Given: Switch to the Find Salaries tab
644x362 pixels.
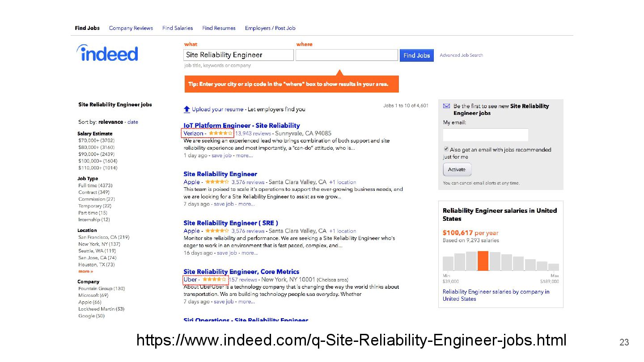Looking at the screenshot, I should pos(178,28).
